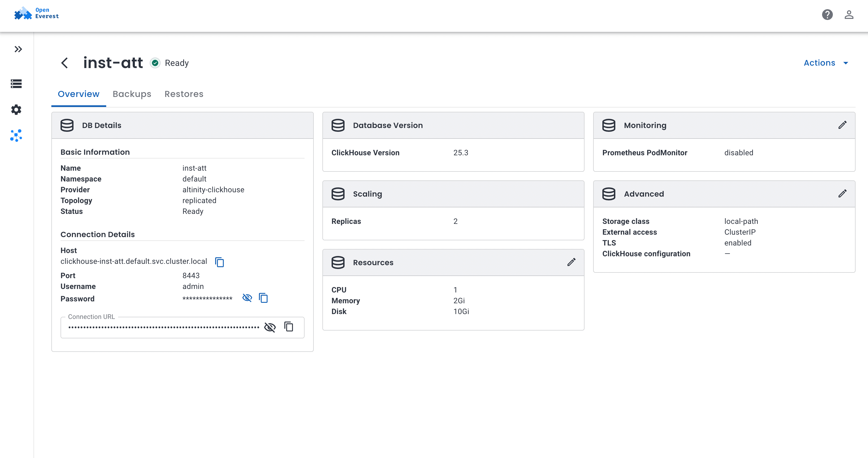Click the Disk value 10Gi
The image size is (868, 458).
coord(461,311)
